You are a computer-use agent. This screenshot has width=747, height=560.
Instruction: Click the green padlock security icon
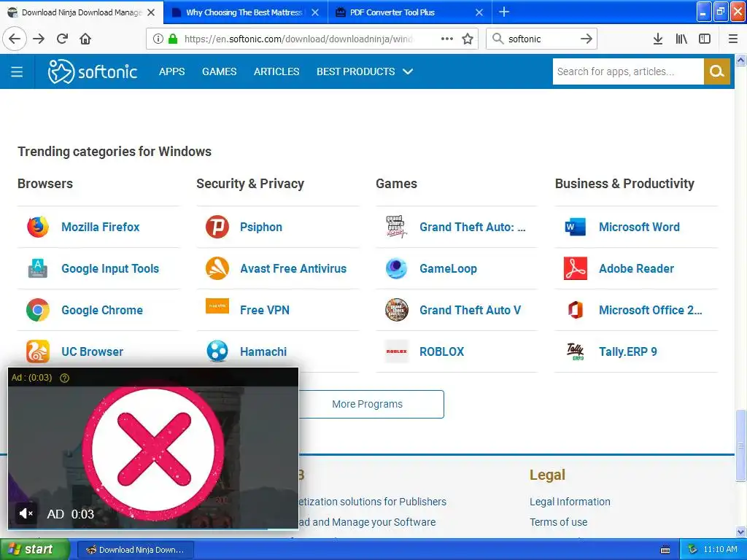click(173, 39)
